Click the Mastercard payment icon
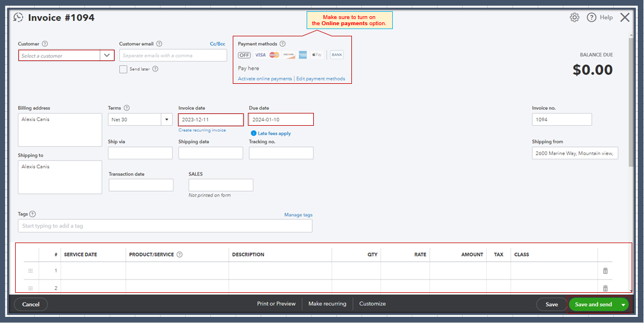This screenshot has height=323, width=644. point(274,55)
